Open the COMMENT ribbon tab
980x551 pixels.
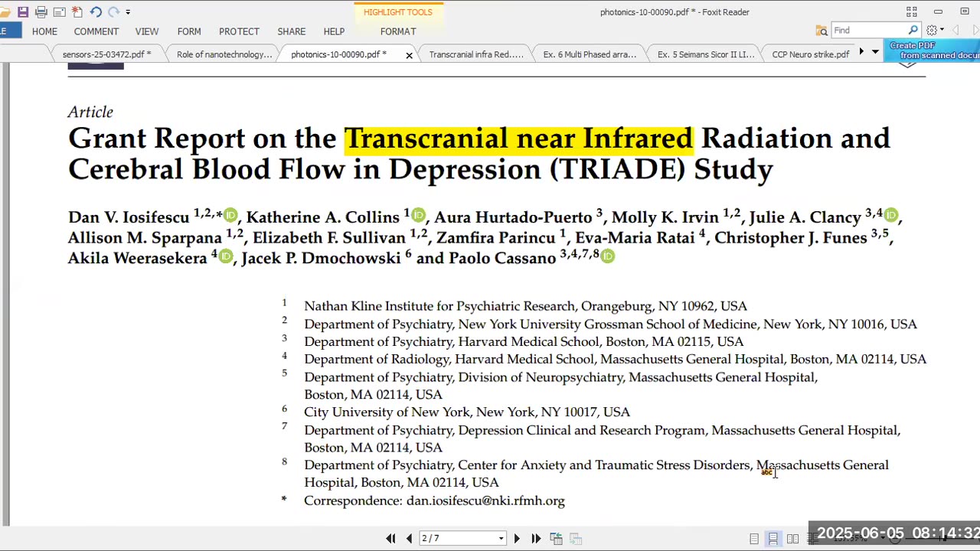(96, 31)
